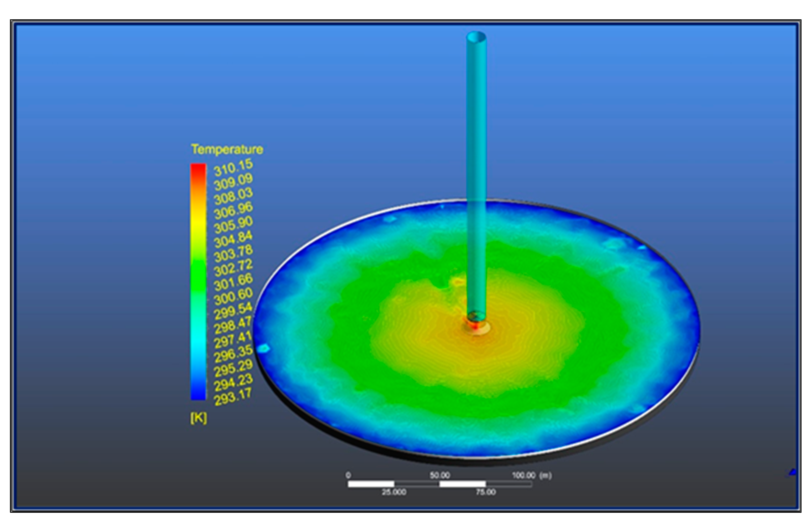
Task: Click the first white scale bar segment
Action: [371, 484]
